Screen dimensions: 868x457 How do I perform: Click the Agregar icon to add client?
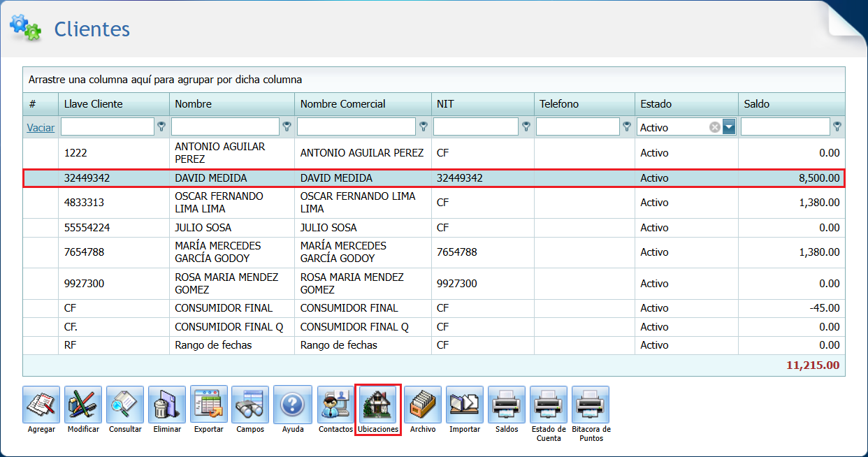[41, 405]
